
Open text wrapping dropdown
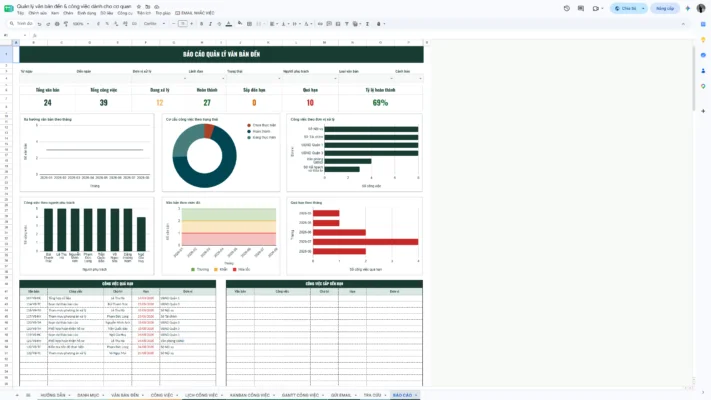click(296, 24)
